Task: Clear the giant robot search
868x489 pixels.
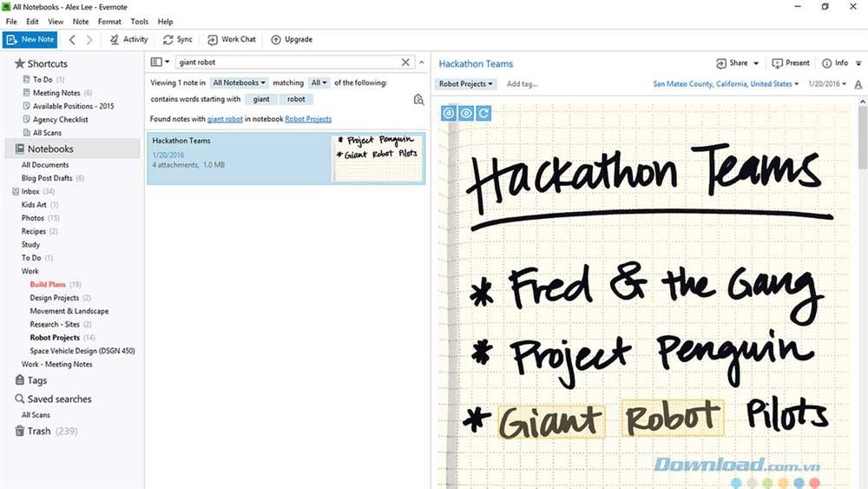Action: tap(405, 63)
